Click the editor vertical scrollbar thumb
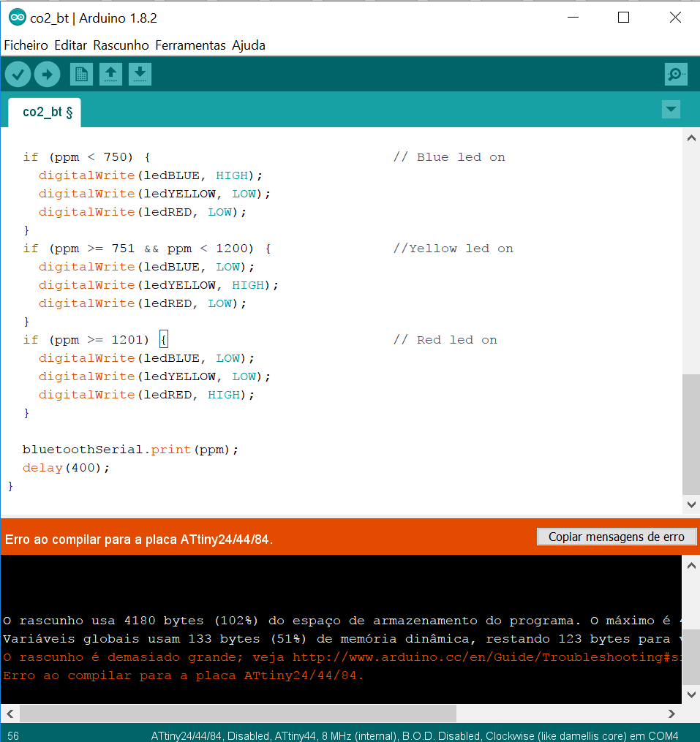700x742 pixels. coord(691,434)
